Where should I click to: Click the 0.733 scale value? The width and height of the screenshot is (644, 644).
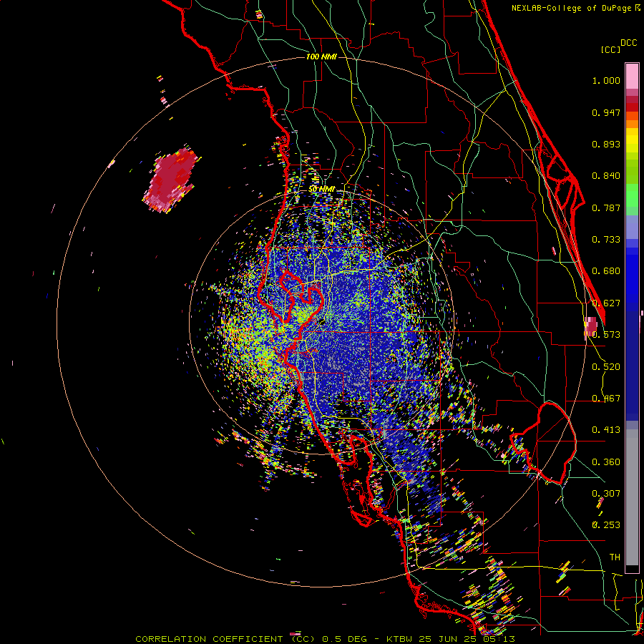tap(606, 240)
